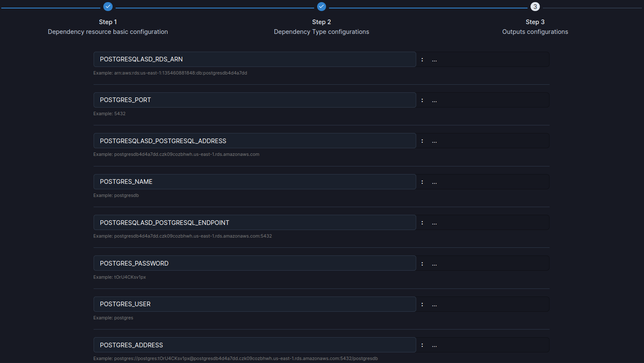This screenshot has width=644, height=363.
Task: Edit the POSTGRES_USER key field
Action: 254,304
